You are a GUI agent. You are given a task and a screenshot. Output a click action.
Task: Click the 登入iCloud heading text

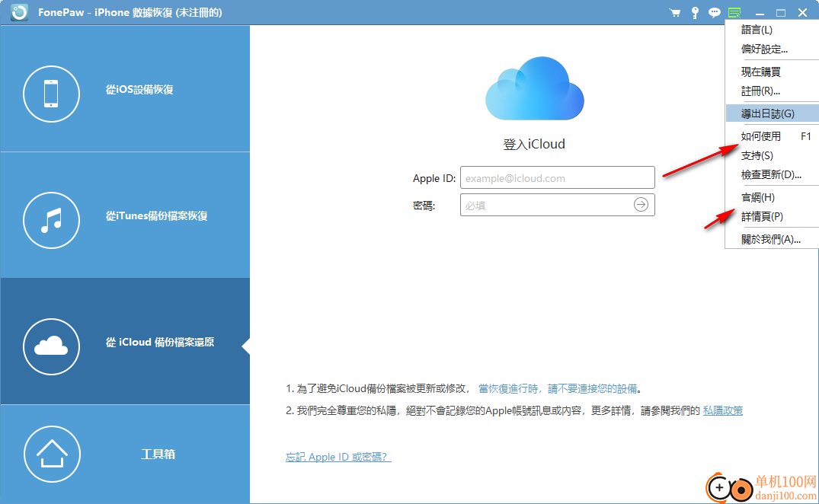(534, 144)
